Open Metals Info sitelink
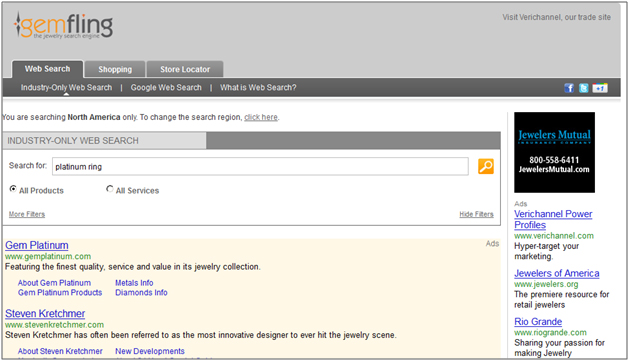Image resolution: width=630 pixels, height=361 pixels. point(134,283)
